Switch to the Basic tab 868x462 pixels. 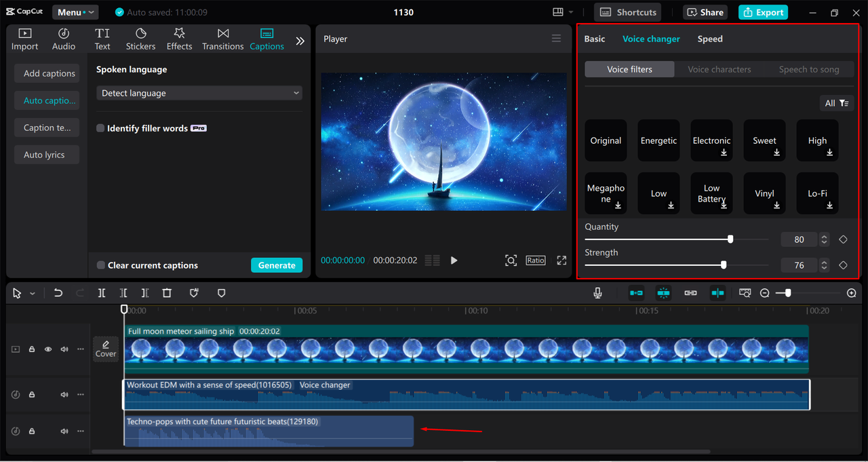595,39
